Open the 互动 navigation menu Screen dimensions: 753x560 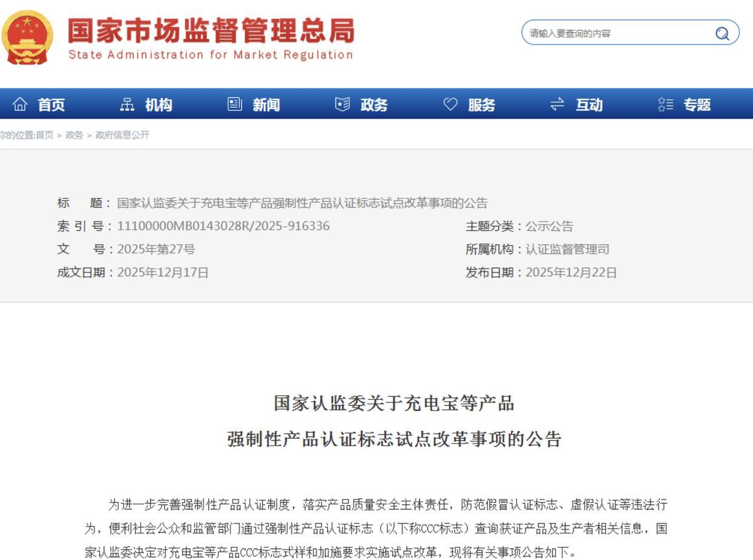point(589,105)
